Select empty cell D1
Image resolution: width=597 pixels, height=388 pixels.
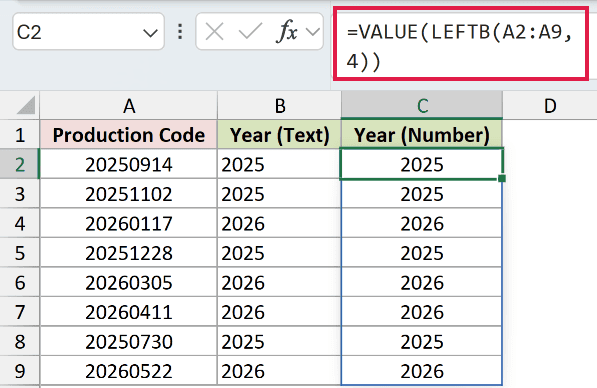pyautogui.click(x=550, y=135)
